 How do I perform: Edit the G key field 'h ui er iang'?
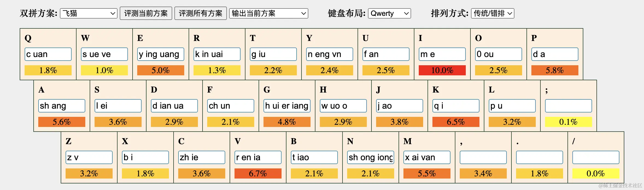pos(287,106)
